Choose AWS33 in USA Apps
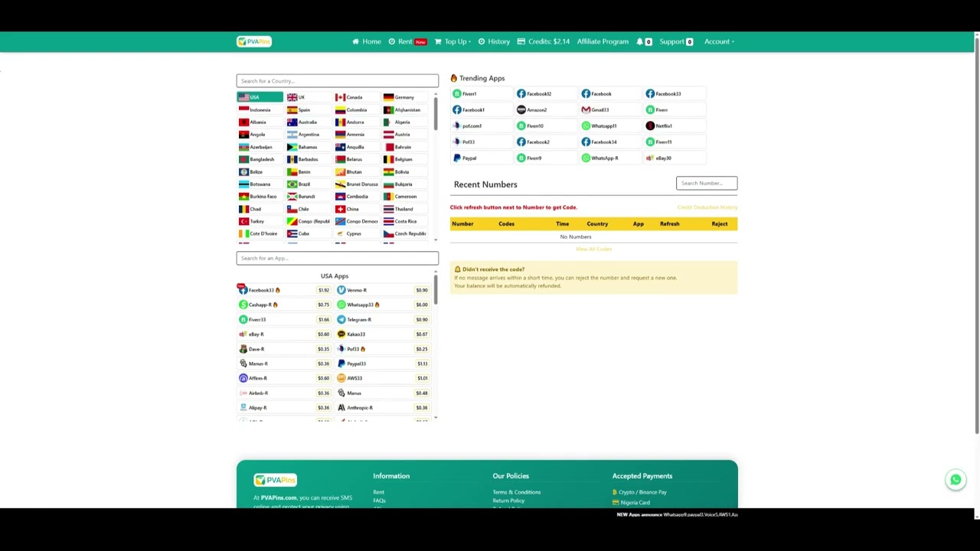The width and height of the screenshot is (980, 551). tap(383, 378)
